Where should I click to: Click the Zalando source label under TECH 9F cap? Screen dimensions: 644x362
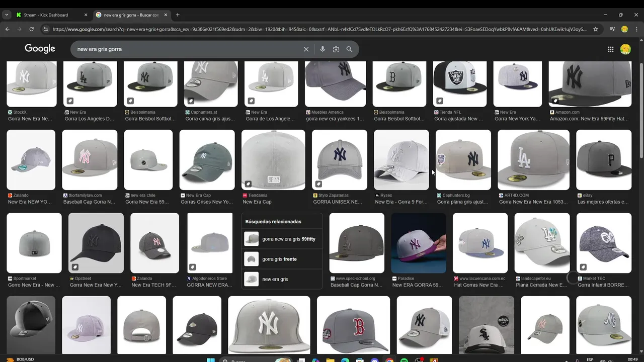[141, 279]
